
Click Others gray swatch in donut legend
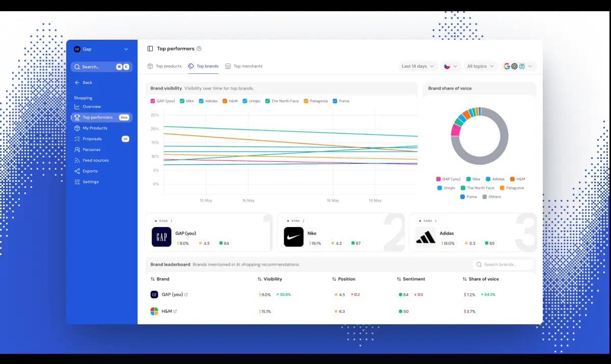[484, 197]
